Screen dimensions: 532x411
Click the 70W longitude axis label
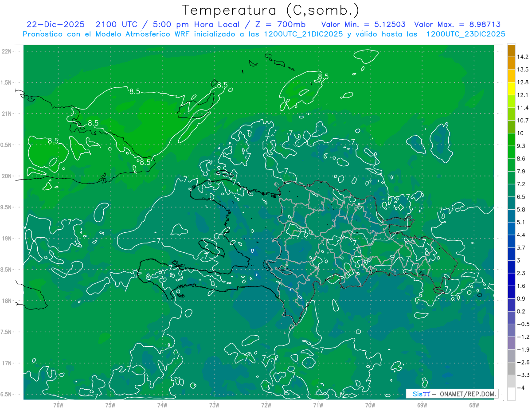click(370, 405)
